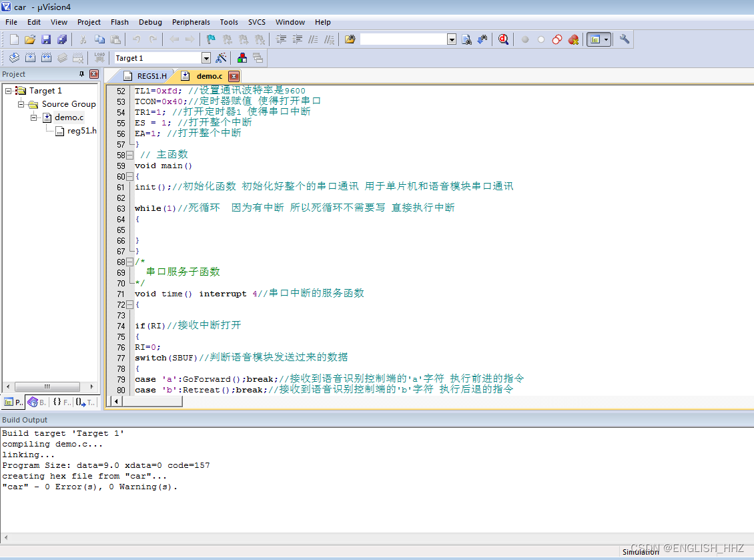Toggle bookmark flag icon
The image size is (754, 560).
click(211, 39)
